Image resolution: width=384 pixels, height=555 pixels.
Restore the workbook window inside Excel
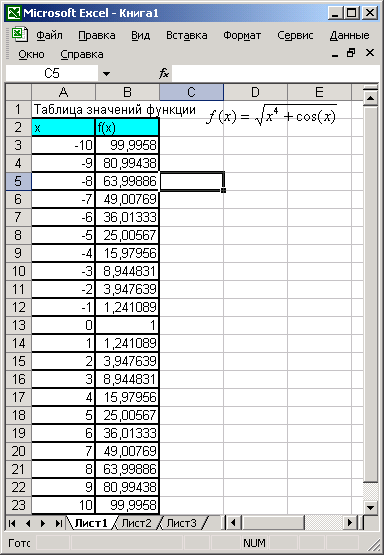pyautogui.click(x=351, y=53)
